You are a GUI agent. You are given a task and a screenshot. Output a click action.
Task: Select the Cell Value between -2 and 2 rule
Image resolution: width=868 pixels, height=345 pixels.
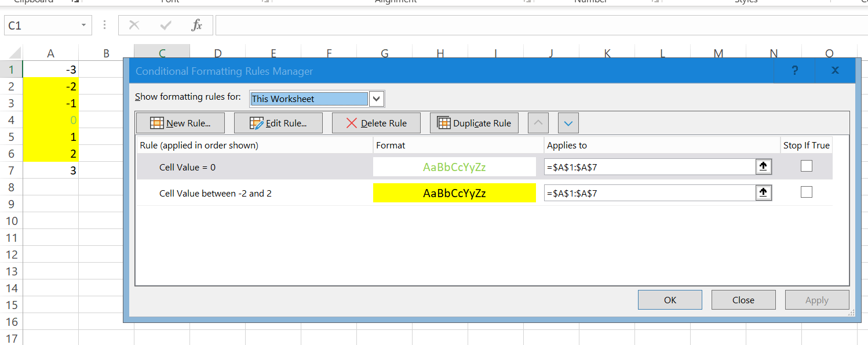point(215,193)
